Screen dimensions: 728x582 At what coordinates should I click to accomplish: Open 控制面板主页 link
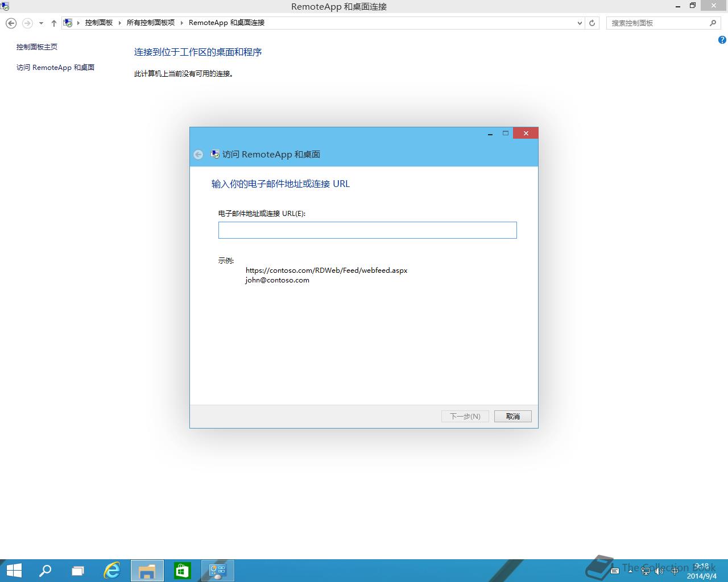pyautogui.click(x=37, y=47)
